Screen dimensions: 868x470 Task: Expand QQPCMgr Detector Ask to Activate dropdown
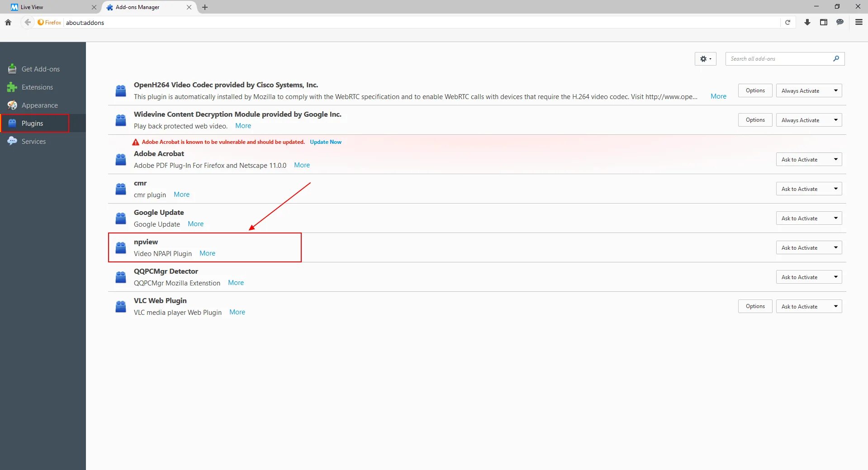[809, 277]
